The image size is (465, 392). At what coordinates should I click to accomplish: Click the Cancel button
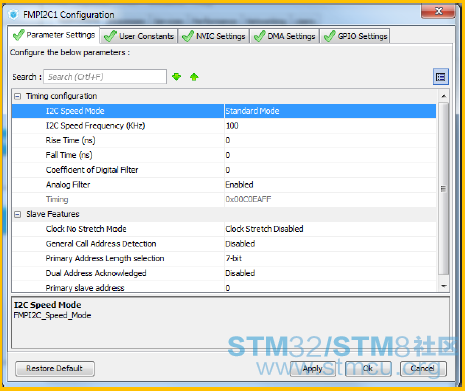pyautogui.click(x=423, y=369)
